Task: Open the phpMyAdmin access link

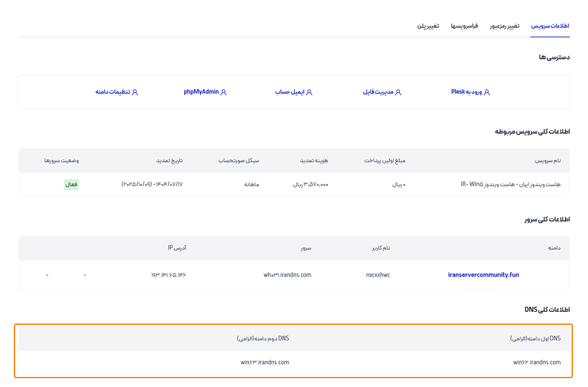Action: point(201,92)
